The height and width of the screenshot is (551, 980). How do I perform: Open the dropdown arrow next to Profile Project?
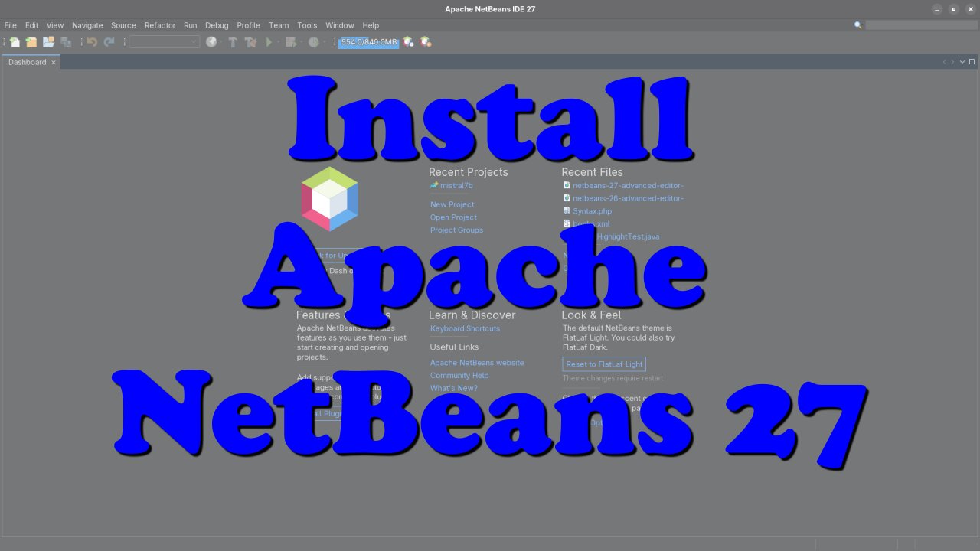point(324,42)
